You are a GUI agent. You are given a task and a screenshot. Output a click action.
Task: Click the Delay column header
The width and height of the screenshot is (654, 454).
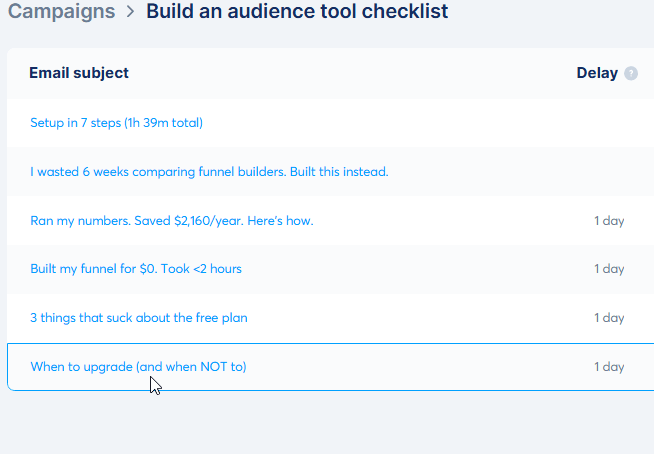597,73
